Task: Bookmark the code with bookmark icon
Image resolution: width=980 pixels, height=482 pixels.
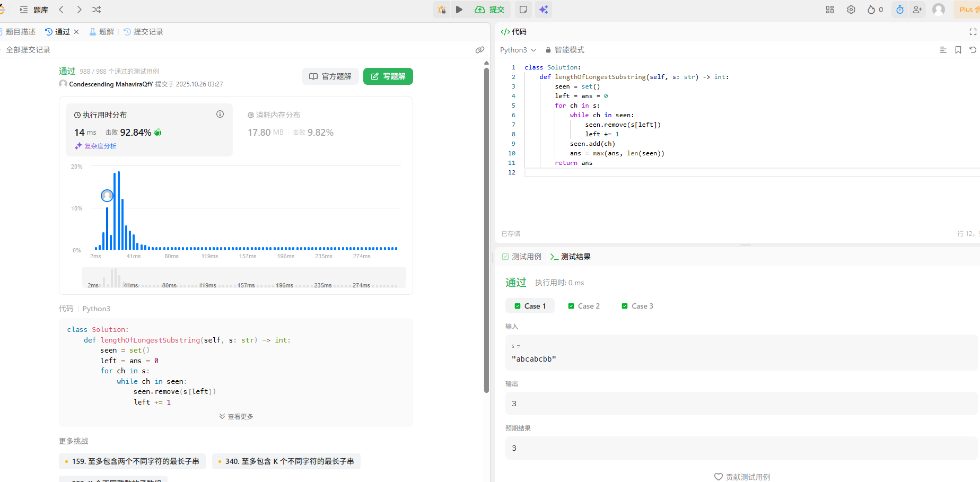Action: coord(958,50)
